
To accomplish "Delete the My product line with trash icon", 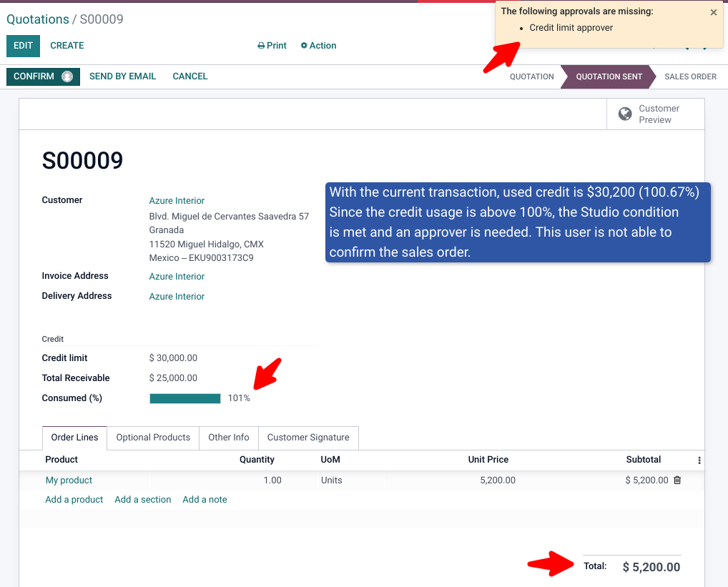I will pyautogui.click(x=677, y=480).
